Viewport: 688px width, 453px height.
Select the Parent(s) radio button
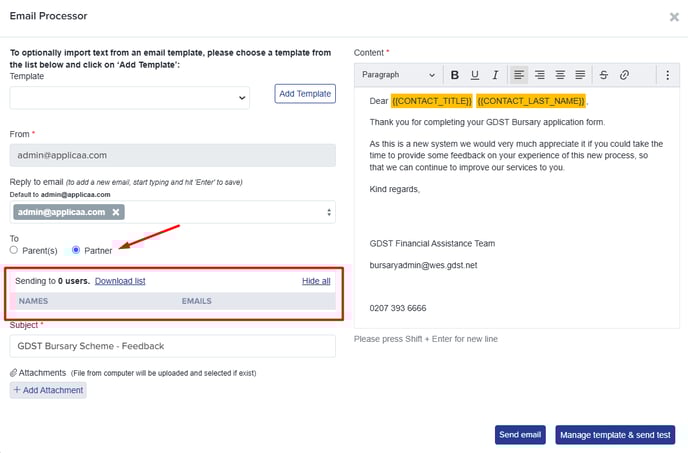click(x=14, y=250)
